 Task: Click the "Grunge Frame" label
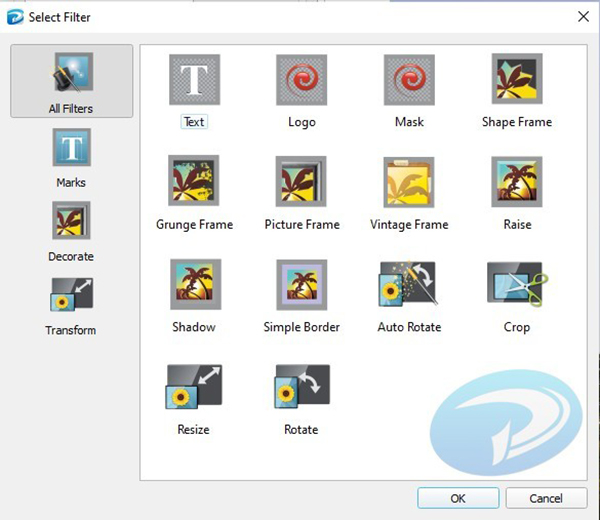[x=194, y=224]
